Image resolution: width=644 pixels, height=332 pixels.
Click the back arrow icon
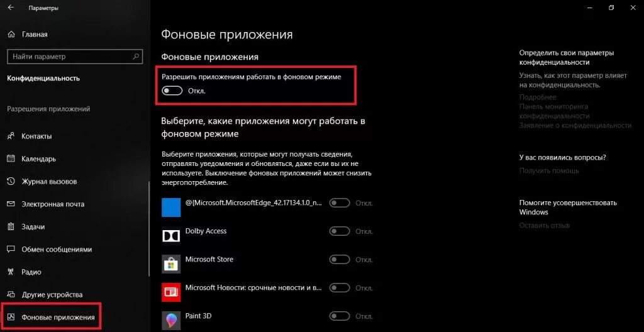[x=11, y=8]
